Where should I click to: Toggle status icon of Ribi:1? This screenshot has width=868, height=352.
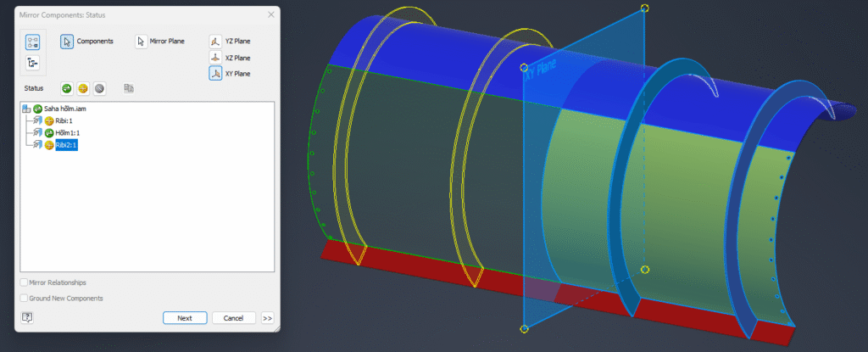(49, 121)
